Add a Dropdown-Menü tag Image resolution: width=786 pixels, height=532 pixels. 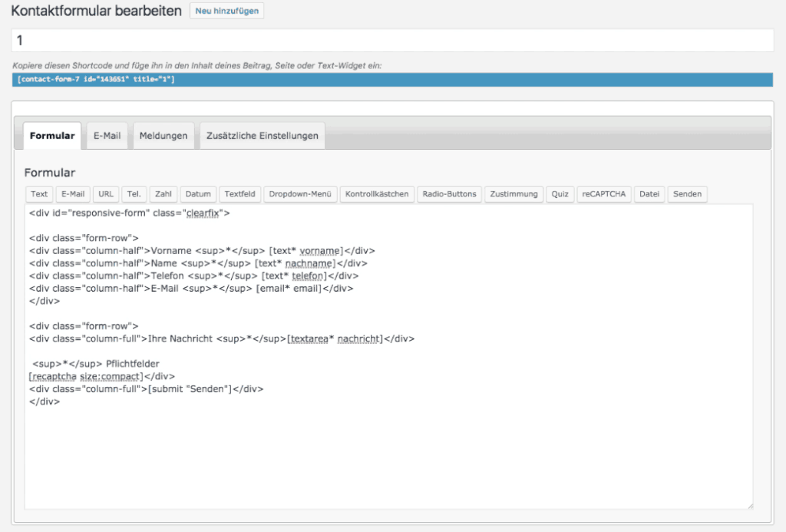301,194
